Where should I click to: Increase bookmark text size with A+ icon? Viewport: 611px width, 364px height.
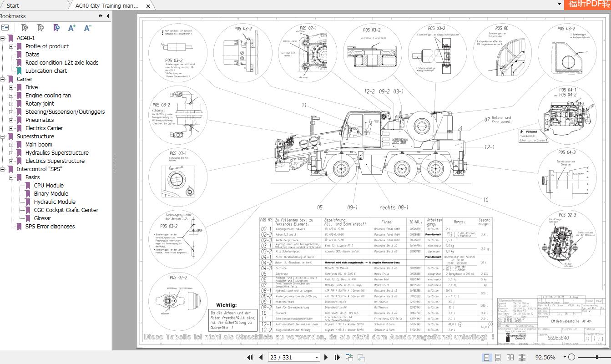pyautogui.click(x=72, y=28)
